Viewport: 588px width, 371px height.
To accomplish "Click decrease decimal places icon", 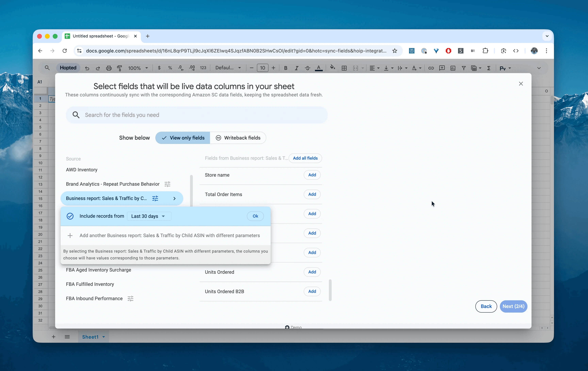I will pos(181,68).
